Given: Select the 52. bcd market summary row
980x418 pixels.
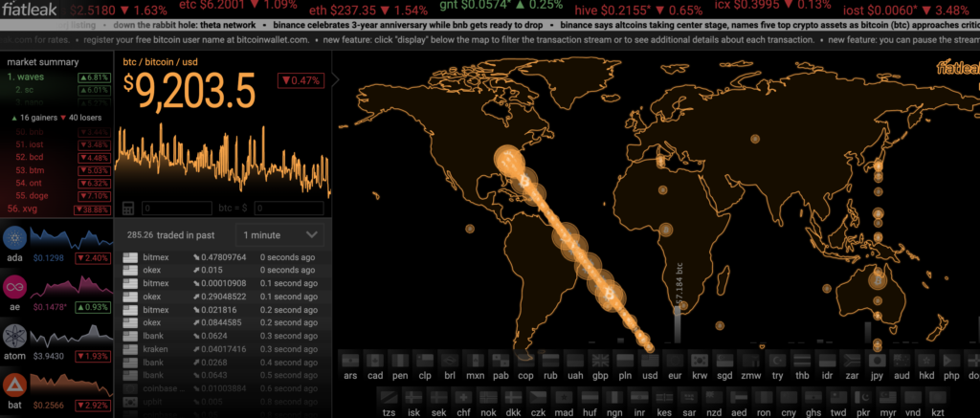Looking at the screenshot, I should click(x=57, y=157).
